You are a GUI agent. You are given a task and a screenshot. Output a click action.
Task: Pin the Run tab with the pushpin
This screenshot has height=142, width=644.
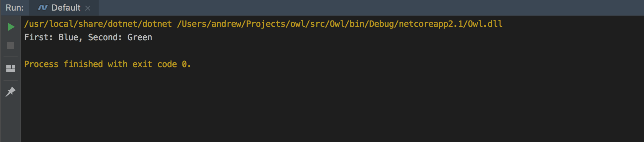11,92
